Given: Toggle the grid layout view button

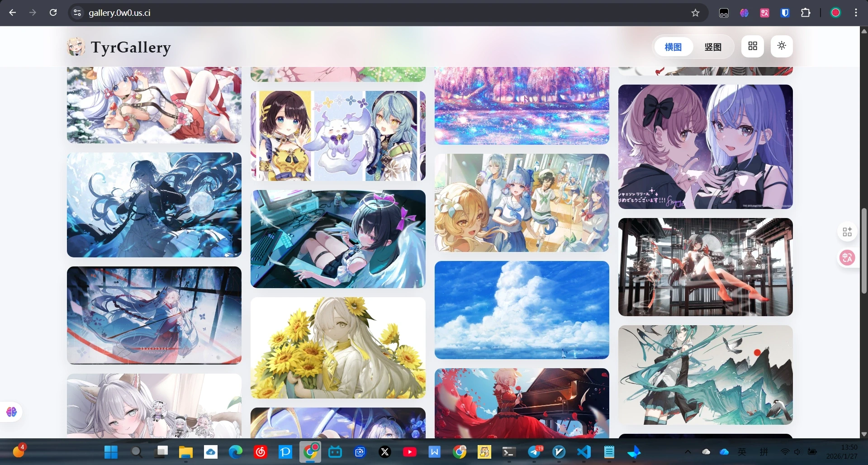Looking at the screenshot, I should (753, 46).
